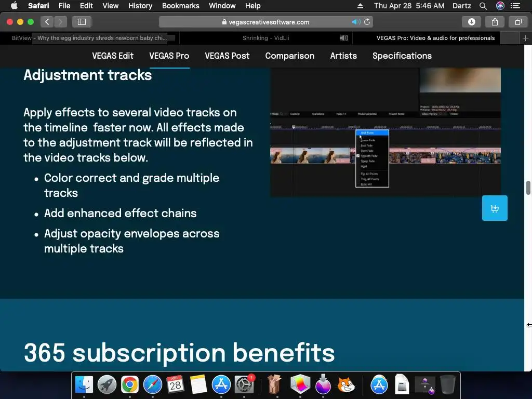Mute audio via address bar speaker icon

[356, 22]
